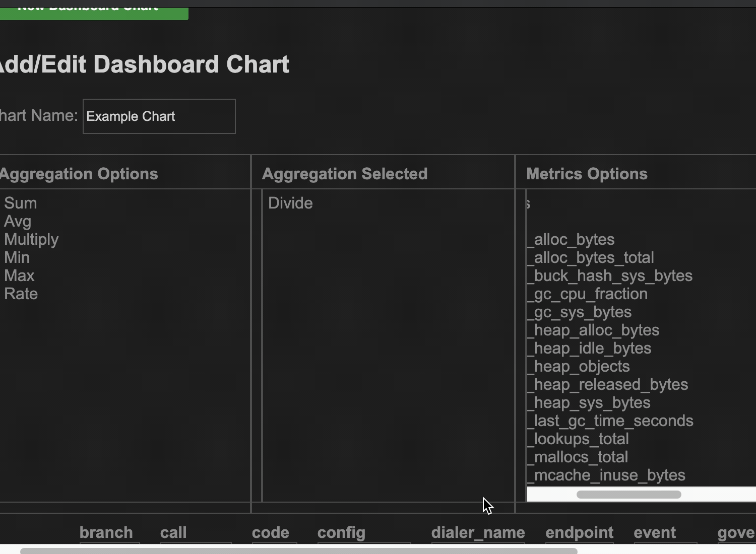
Task: Click the Metrics Options horizontal scrollbar thumb
Action: tap(629, 495)
